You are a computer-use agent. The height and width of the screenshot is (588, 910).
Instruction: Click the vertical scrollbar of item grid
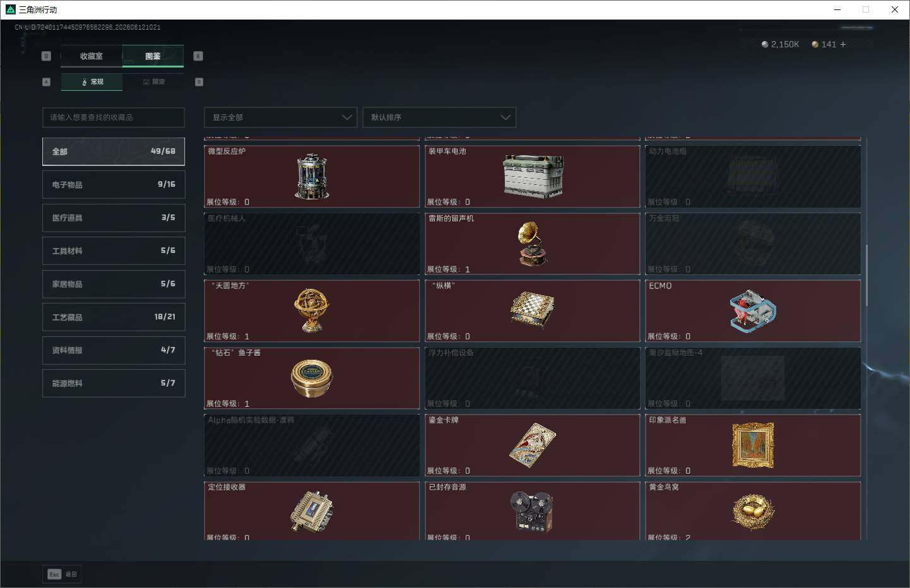coord(866,275)
